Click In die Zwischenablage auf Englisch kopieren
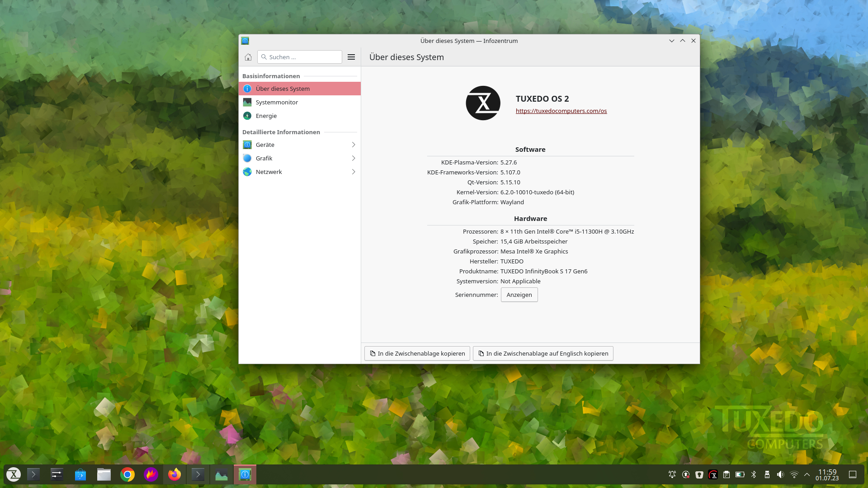This screenshot has height=488, width=868. (543, 353)
